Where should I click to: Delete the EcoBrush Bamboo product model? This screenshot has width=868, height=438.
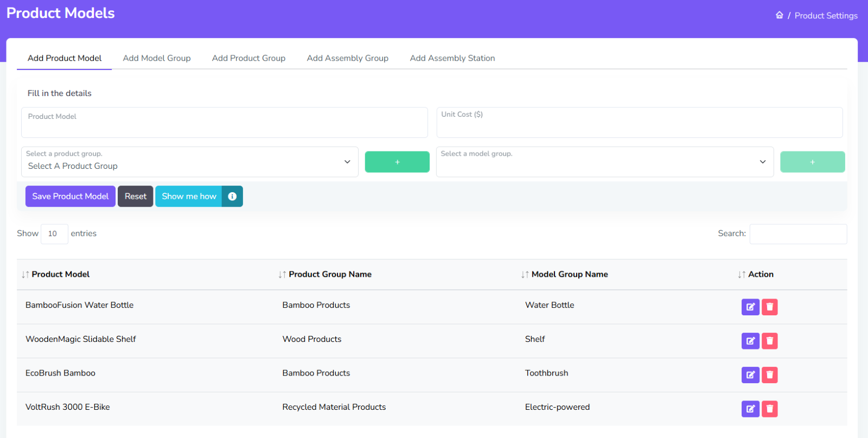tap(769, 375)
